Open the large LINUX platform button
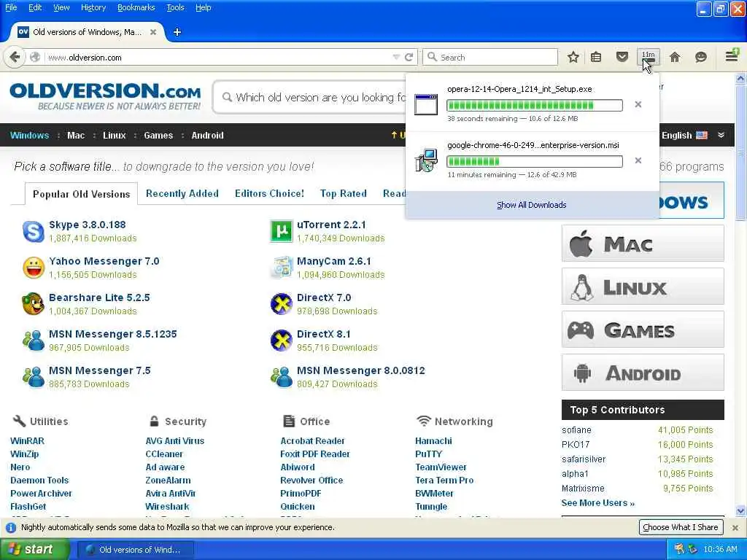This screenshot has width=747, height=560. 643,287
